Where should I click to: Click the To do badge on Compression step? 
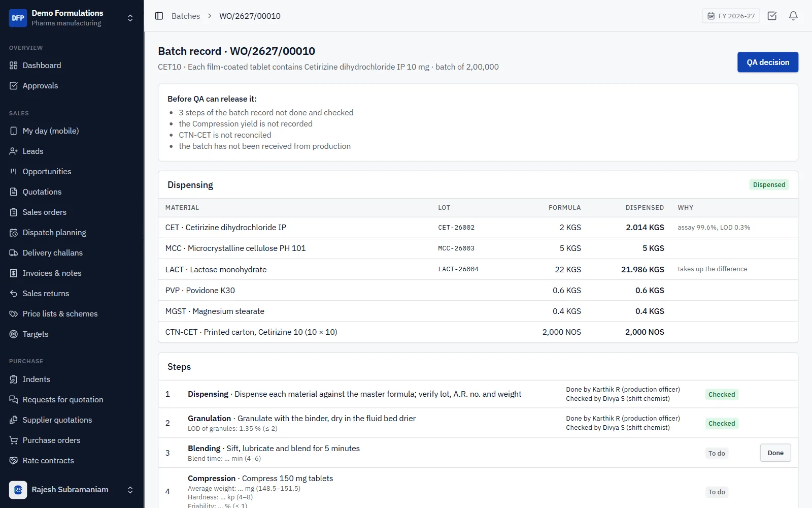pos(717,492)
